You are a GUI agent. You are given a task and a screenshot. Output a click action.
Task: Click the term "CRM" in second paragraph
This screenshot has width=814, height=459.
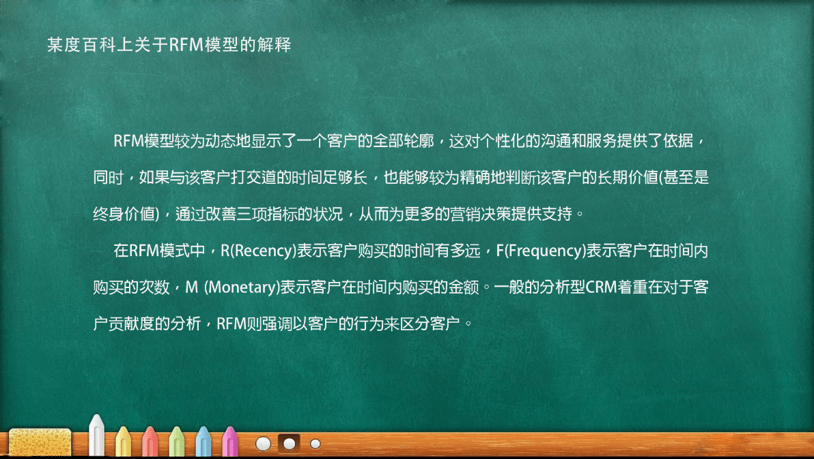(605, 286)
